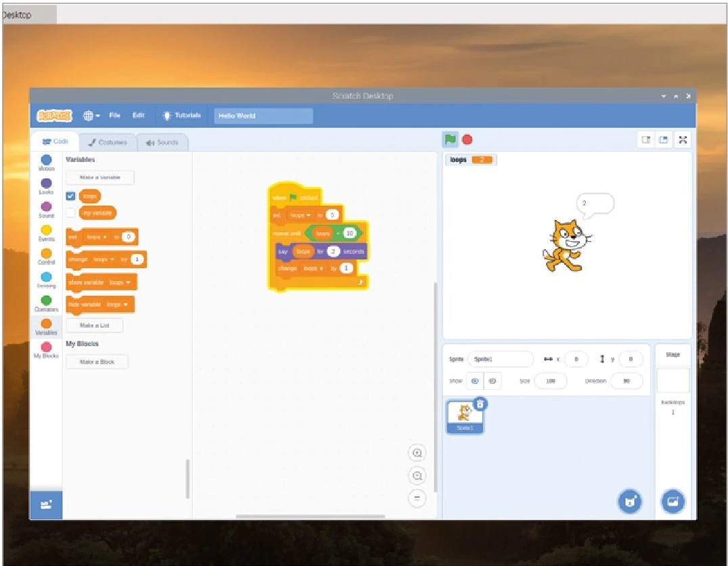The width and height of the screenshot is (728, 566).
Task: Zoom out of the code workspace
Action: pos(417,477)
